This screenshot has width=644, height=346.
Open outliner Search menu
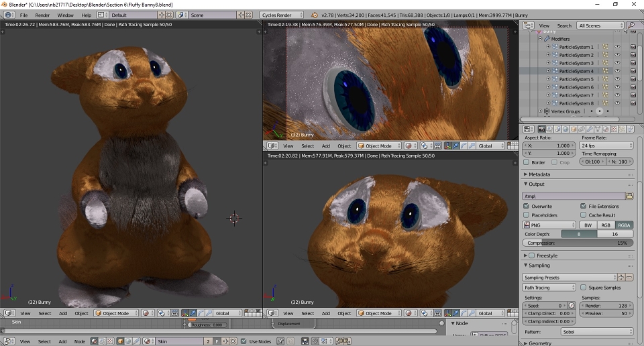[x=564, y=25]
